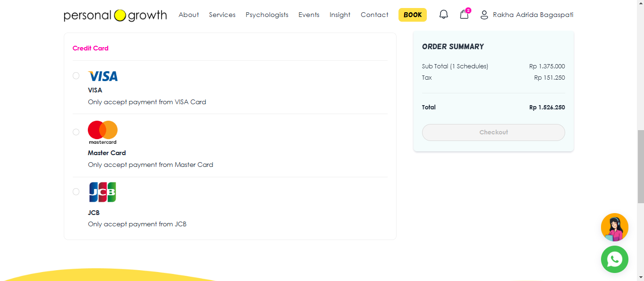Image resolution: width=644 pixels, height=281 pixels.
Task: Click the bold JCB payment label
Action: 93,213
